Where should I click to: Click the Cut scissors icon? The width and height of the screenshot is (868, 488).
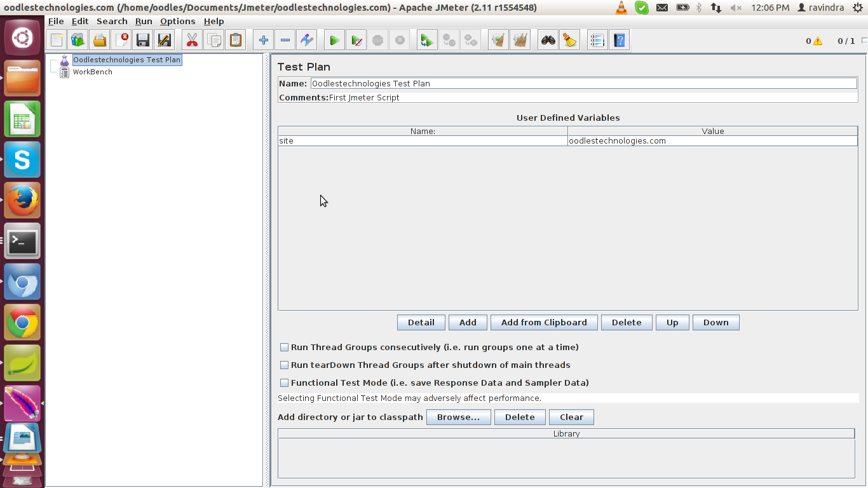(192, 41)
